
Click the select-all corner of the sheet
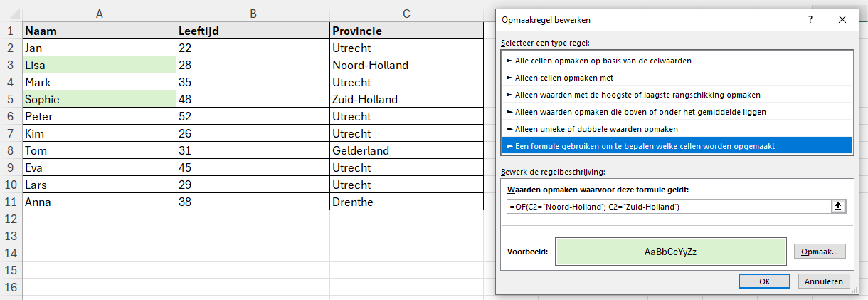click(x=11, y=14)
